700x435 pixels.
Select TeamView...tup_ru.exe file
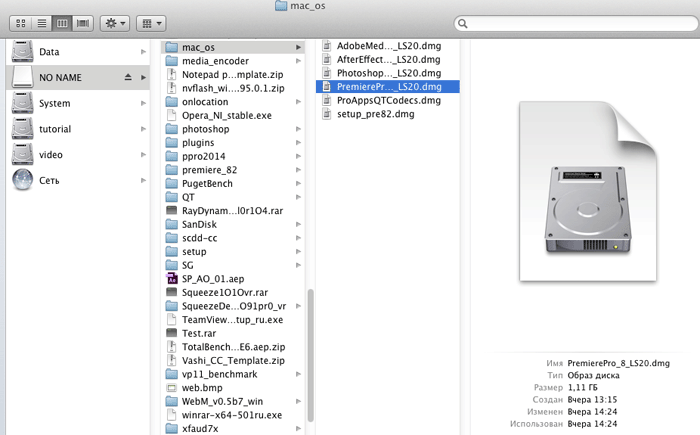click(x=233, y=320)
